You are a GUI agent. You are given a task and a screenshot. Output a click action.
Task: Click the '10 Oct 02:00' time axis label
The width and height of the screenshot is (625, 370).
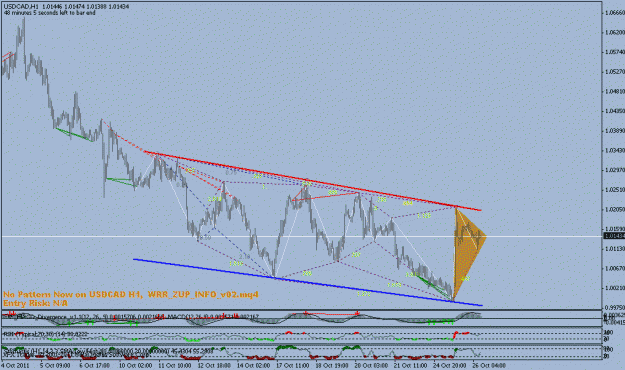coord(136,365)
